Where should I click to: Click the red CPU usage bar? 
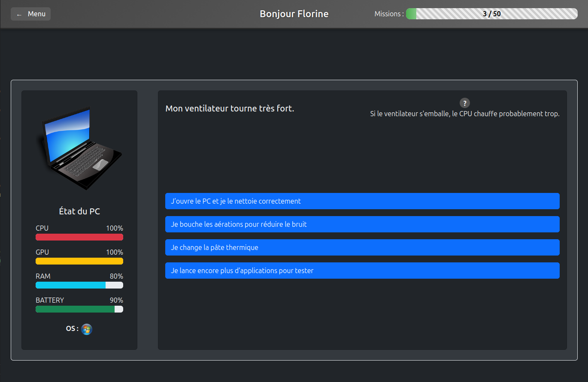[x=79, y=237]
